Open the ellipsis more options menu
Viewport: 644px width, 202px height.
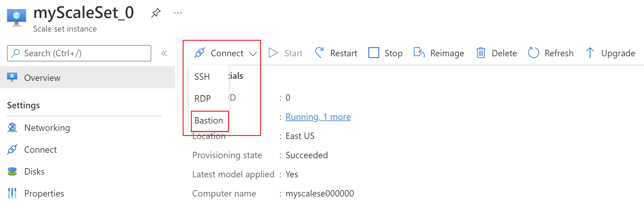[178, 13]
